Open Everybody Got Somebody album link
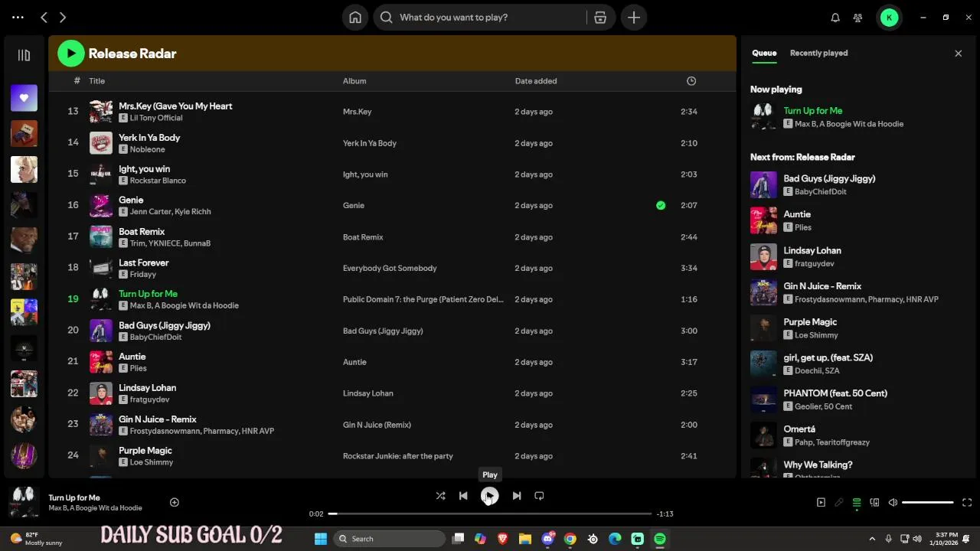 390,269
